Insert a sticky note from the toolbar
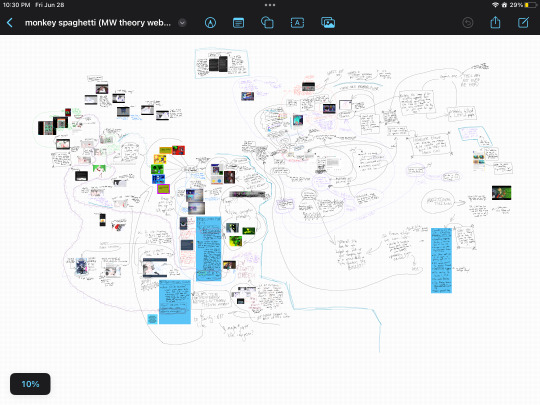Viewport: 540px width, 405px height. click(x=238, y=23)
